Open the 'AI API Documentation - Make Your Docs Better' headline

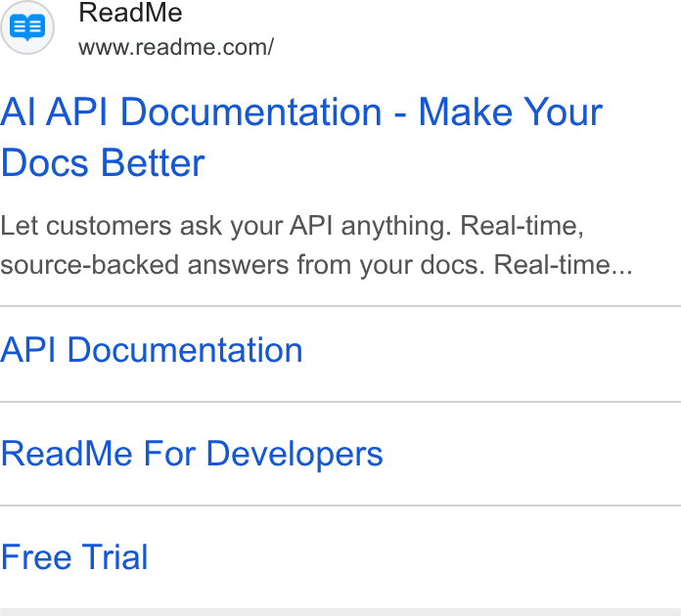point(301,137)
